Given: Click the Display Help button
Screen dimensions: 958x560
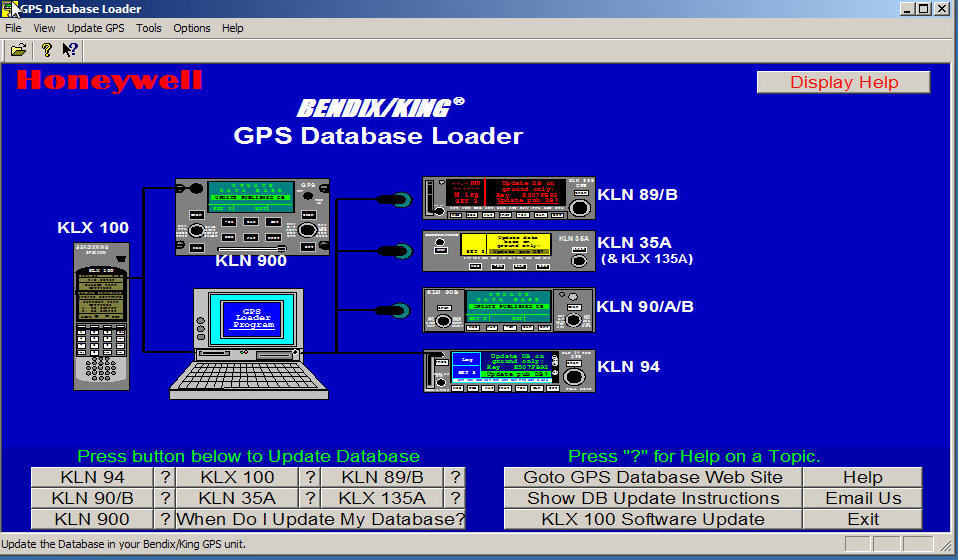Looking at the screenshot, I should (x=844, y=82).
